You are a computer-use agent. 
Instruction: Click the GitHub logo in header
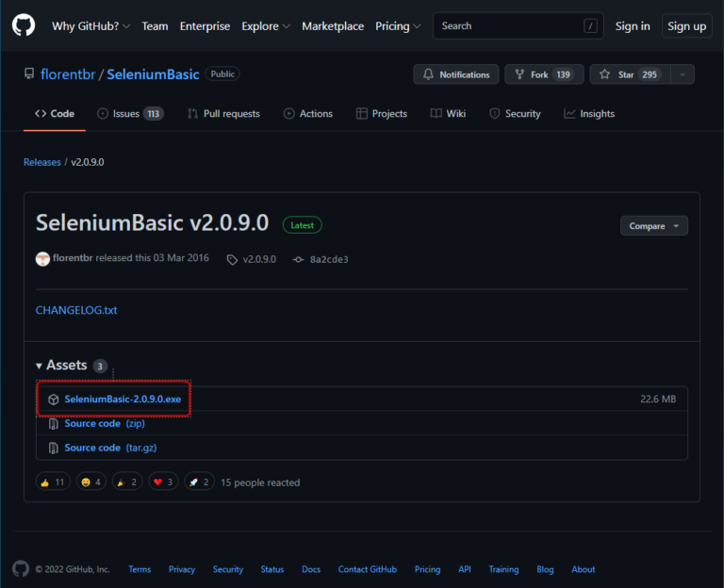pos(24,25)
